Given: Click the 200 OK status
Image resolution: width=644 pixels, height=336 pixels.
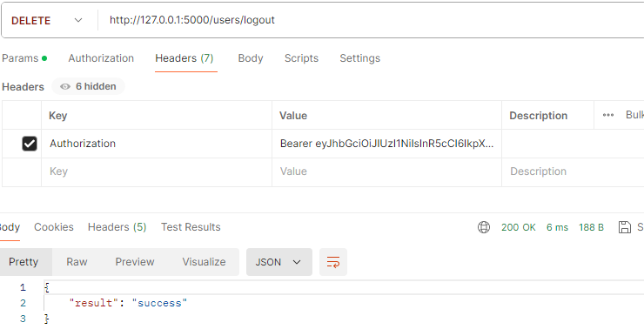Looking at the screenshot, I should [x=519, y=227].
